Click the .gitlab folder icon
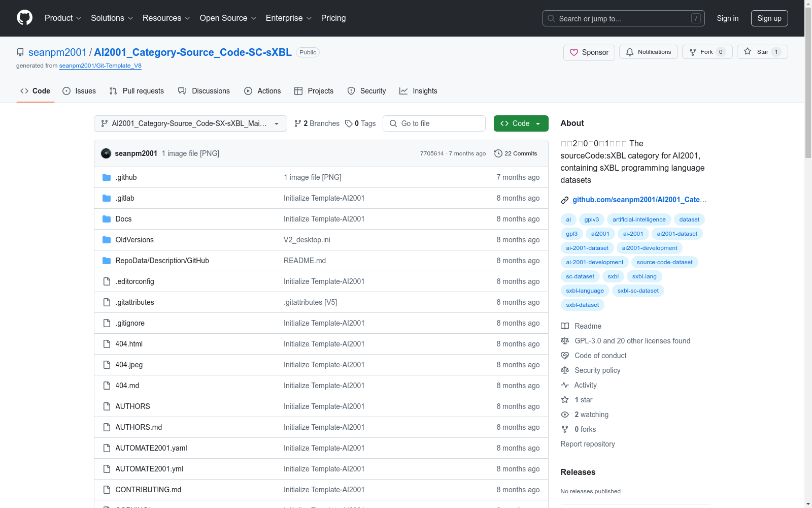 click(107, 198)
